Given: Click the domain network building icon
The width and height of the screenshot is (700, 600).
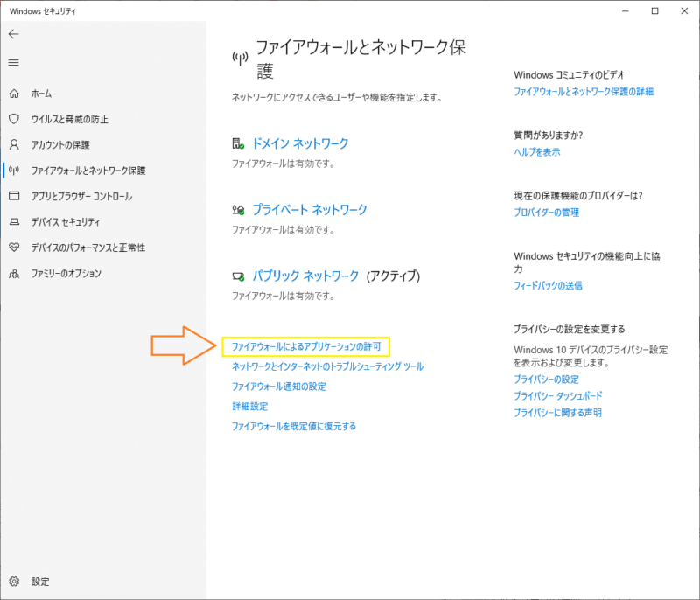Looking at the screenshot, I should 238,143.
